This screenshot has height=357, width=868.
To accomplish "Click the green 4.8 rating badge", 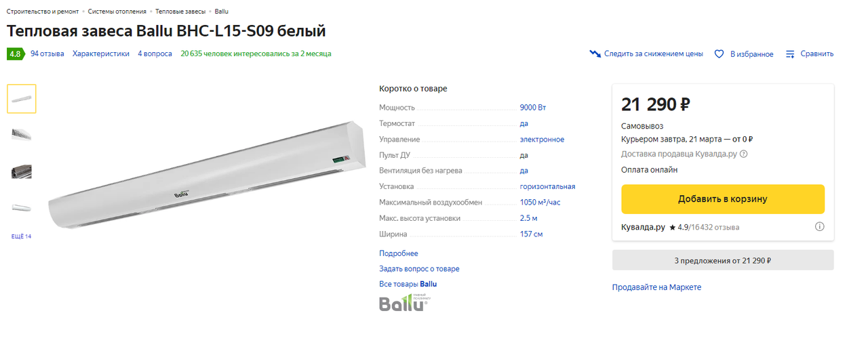I will 15,54.
